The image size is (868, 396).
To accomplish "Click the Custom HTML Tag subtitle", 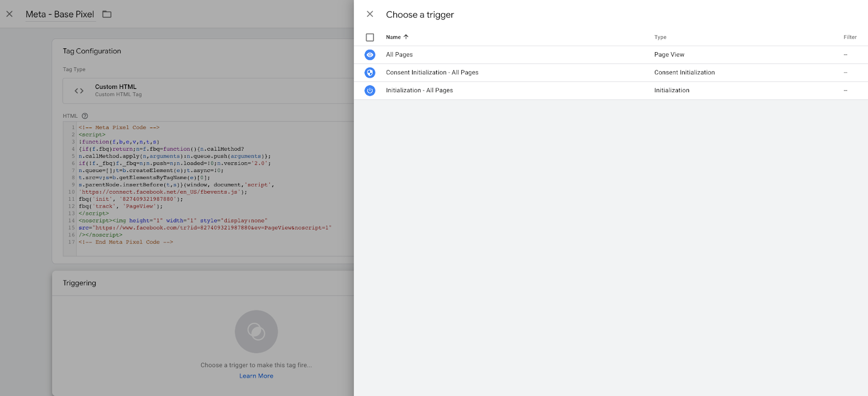I will coord(118,94).
